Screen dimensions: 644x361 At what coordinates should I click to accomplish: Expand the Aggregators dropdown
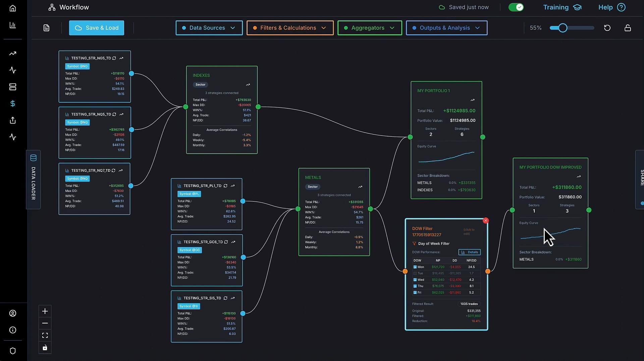tap(369, 28)
